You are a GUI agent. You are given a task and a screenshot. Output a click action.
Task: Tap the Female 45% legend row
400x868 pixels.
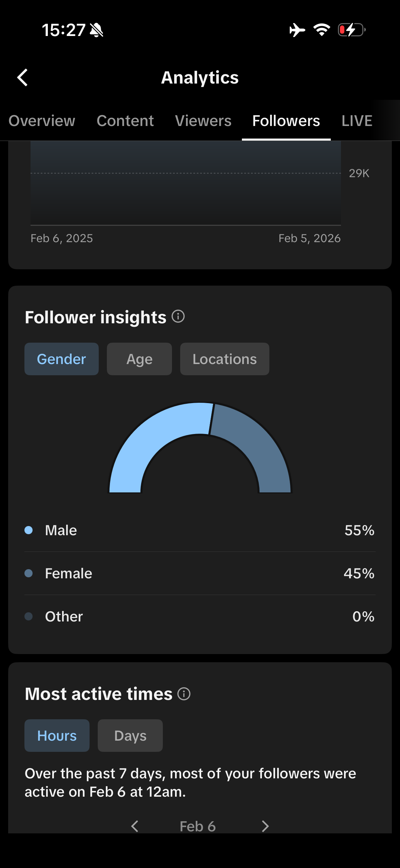[200, 573]
